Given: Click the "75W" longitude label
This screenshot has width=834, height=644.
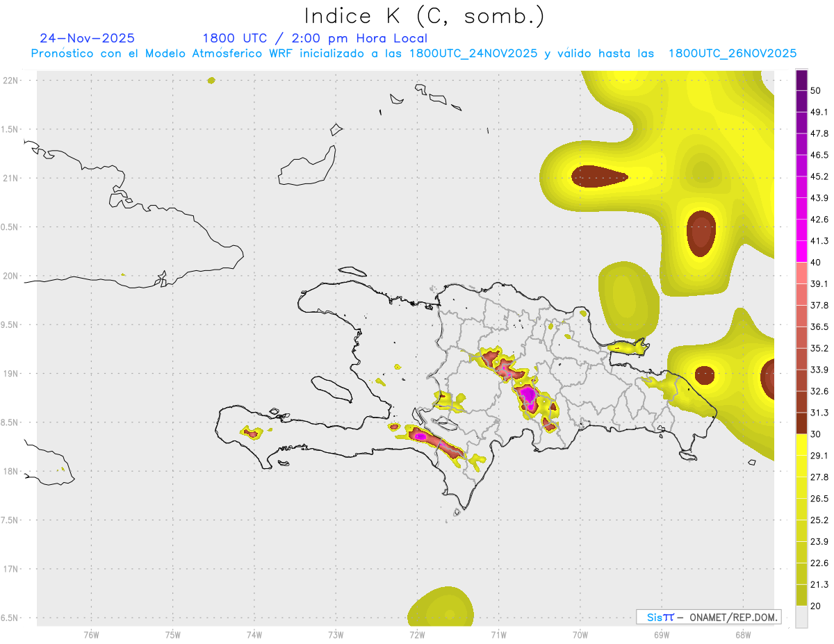Looking at the screenshot, I should [173, 634].
